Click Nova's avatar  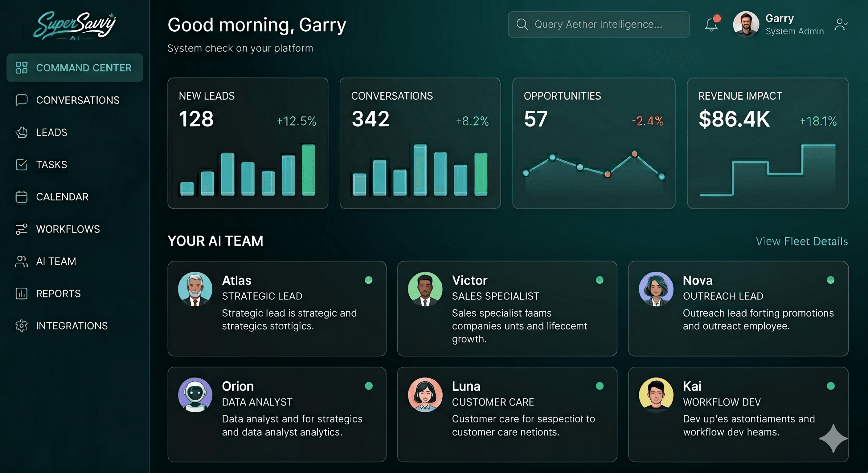pyautogui.click(x=656, y=289)
